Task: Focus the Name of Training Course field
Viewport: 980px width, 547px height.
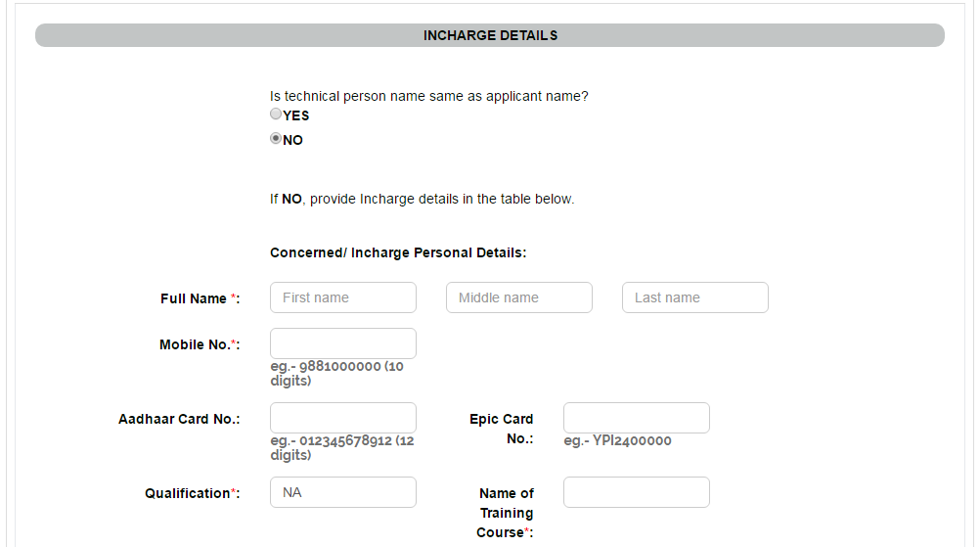Action: click(637, 492)
